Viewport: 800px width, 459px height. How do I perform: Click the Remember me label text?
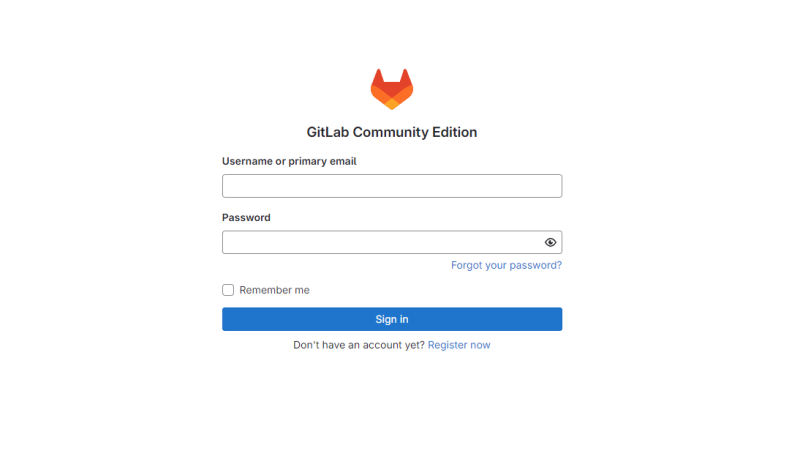pos(274,290)
